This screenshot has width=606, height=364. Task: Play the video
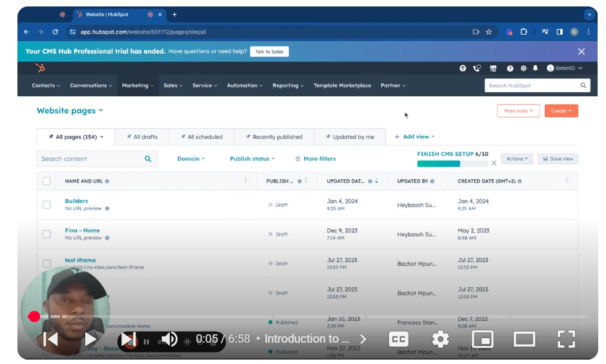[x=90, y=339]
